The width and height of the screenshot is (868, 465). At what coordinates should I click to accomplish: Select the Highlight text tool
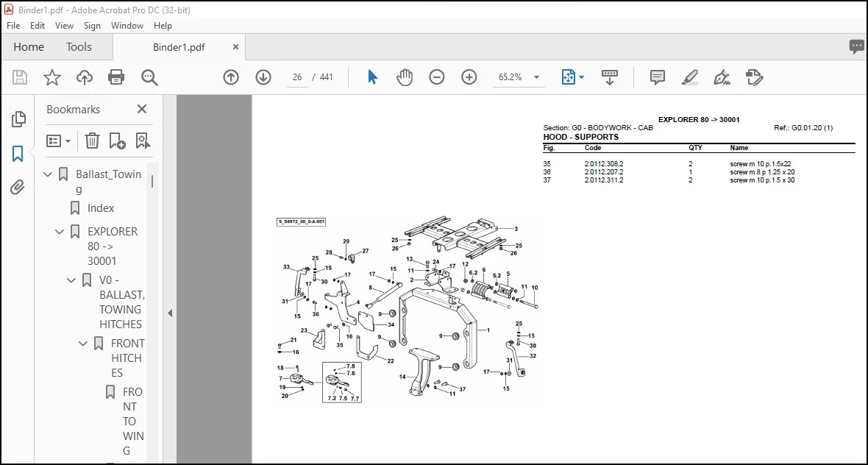coord(690,77)
